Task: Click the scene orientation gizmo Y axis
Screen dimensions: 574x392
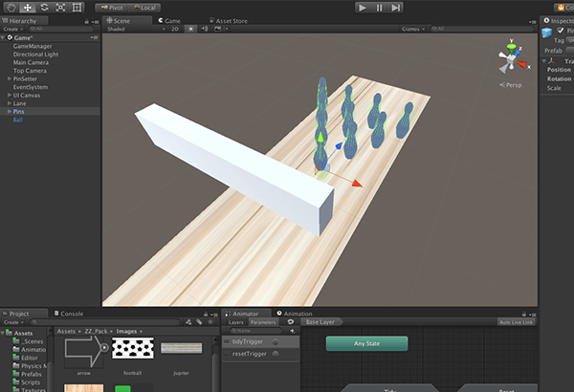Action: [x=512, y=48]
